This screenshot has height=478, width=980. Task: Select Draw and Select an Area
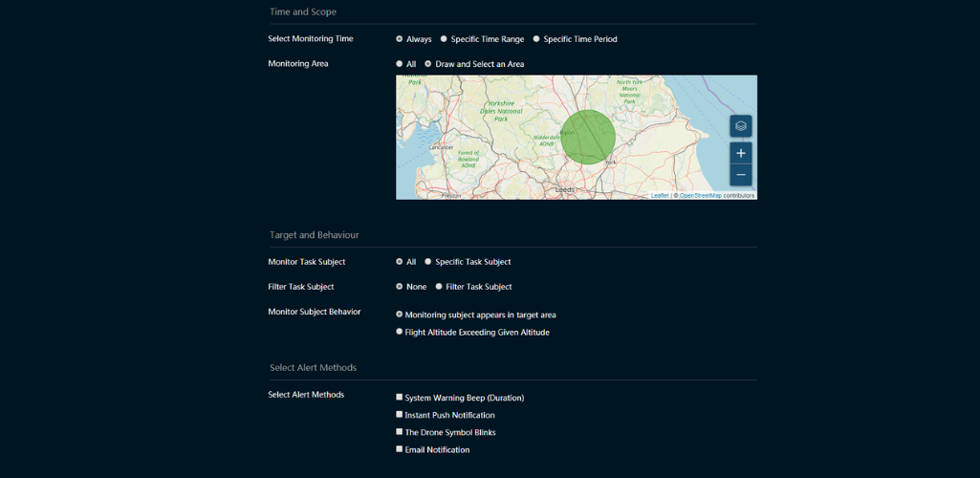click(x=428, y=64)
